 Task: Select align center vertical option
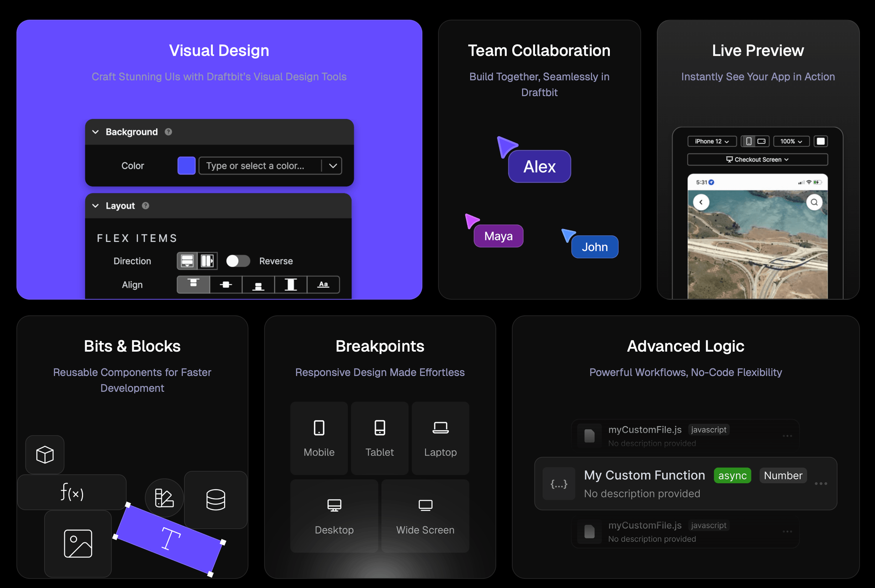[226, 285]
